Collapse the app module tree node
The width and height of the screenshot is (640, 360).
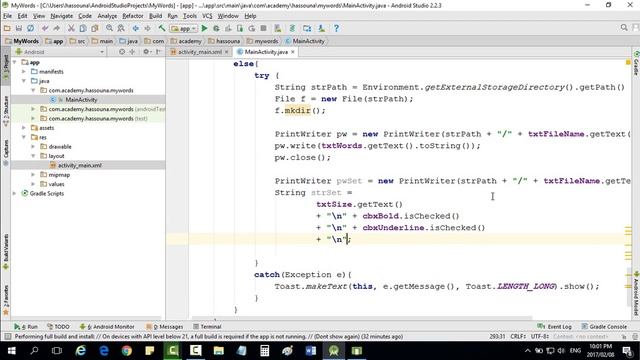point(15,62)
